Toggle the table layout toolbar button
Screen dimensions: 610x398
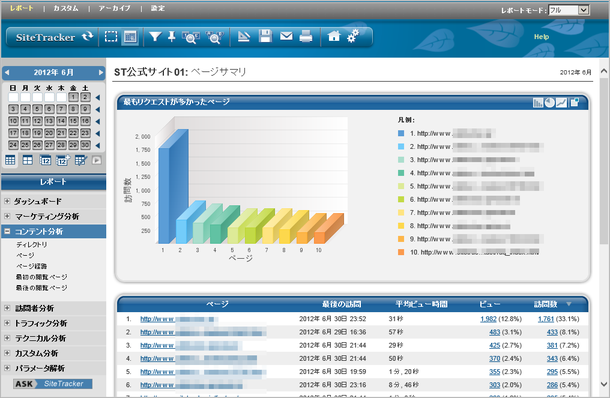(x=130, y=37)
